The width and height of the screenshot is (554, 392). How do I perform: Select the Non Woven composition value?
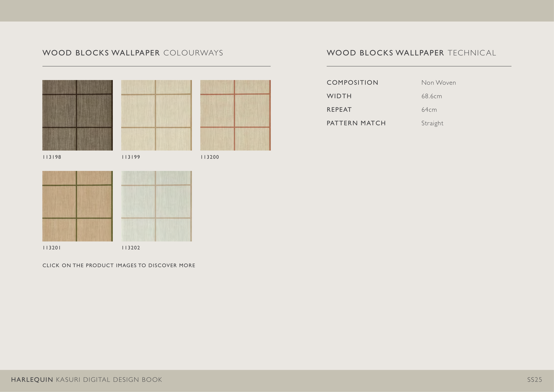438,83
